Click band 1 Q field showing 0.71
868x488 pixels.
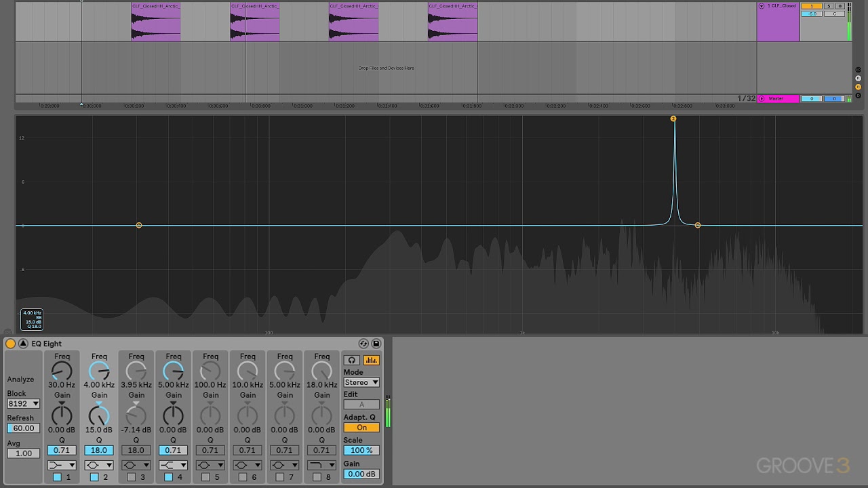pyautogui.click(x=62, y=450)
